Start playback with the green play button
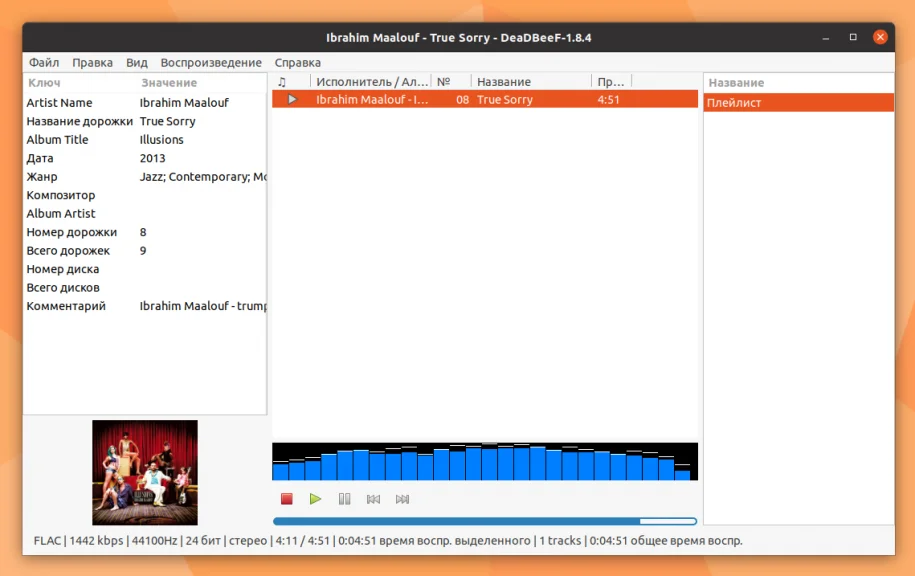Screen dimensions: 915x576 click(316, 499)
